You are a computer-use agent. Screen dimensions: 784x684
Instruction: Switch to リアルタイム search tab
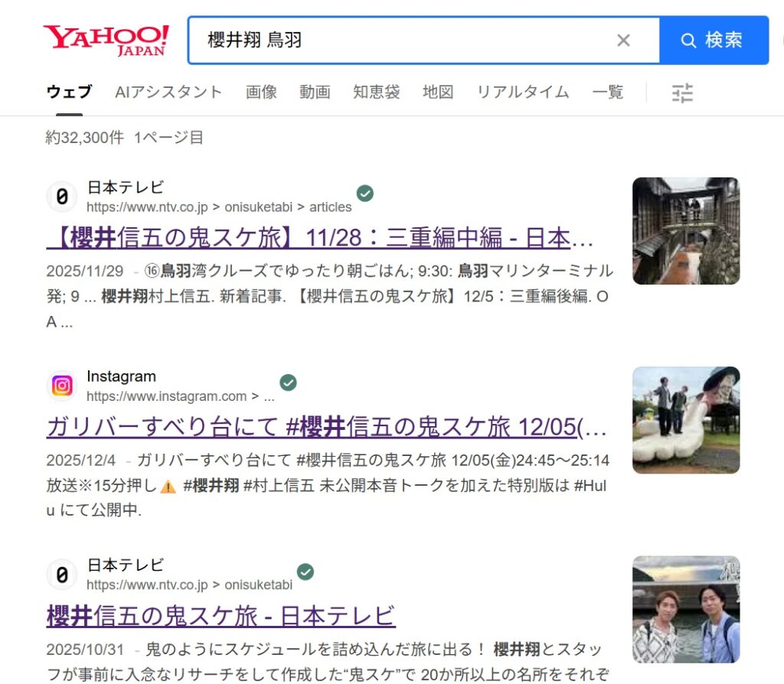(x=522, y=93)
